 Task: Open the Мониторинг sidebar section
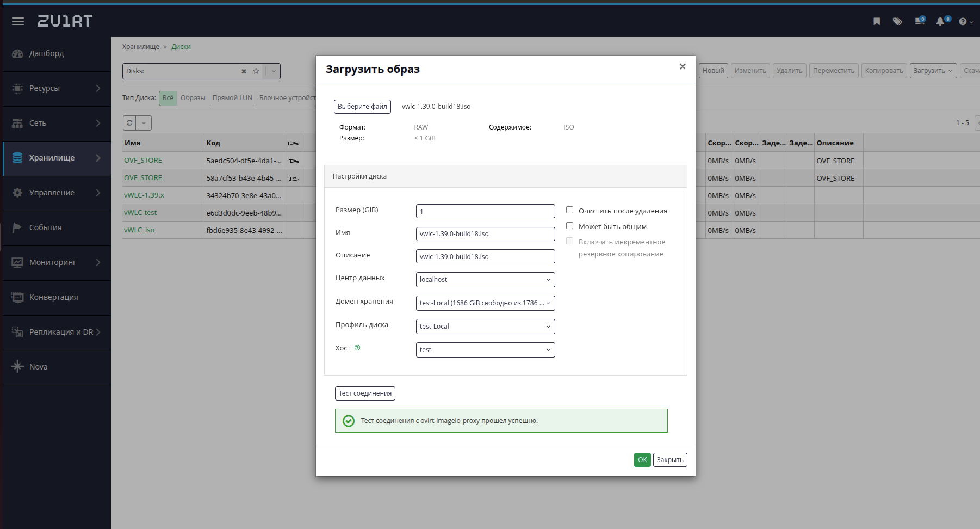pyautogui.click(x=57, y=262)
